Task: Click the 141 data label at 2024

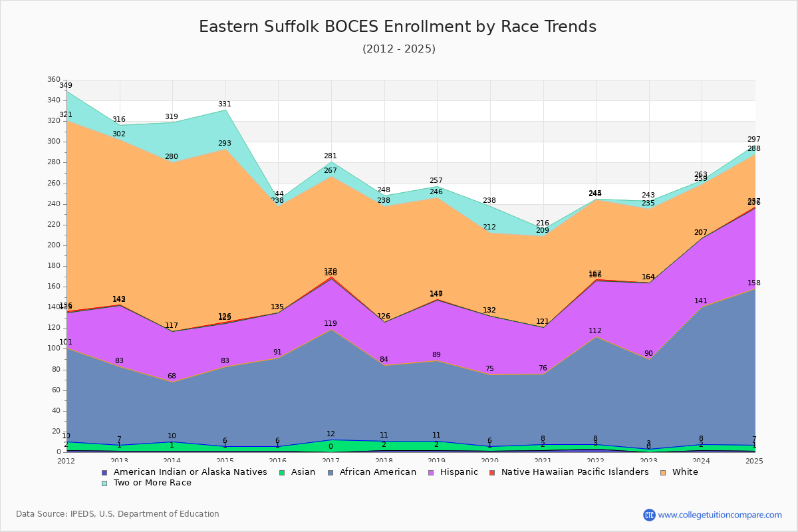Action: (701, 301)
